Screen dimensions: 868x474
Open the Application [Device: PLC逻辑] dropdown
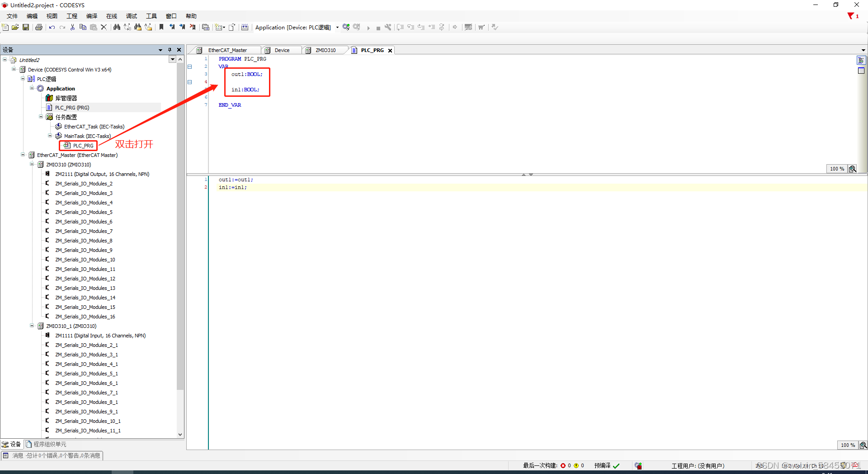(x=337, y=27)
